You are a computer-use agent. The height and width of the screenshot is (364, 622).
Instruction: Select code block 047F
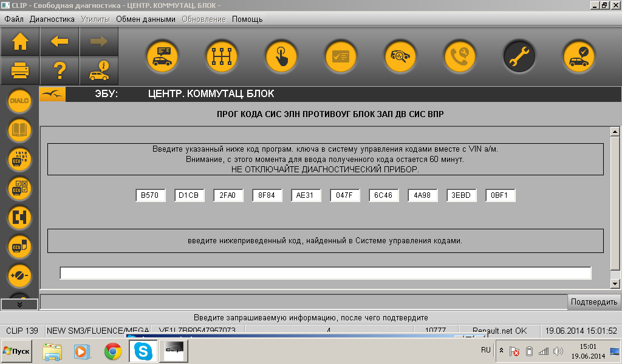pyautogui.click(x=344, y=195)
